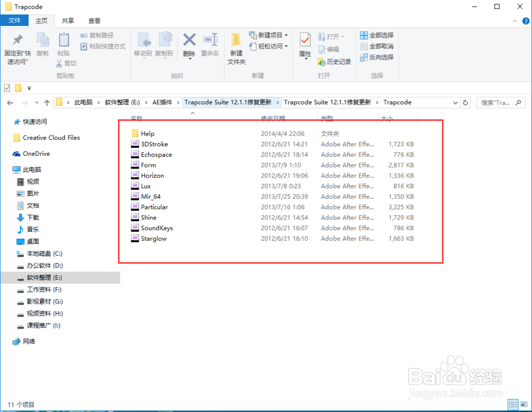Screen dimensions: 532x412
Task: Click AE插件 breadcrumb segment
Action: click(162, 103)
